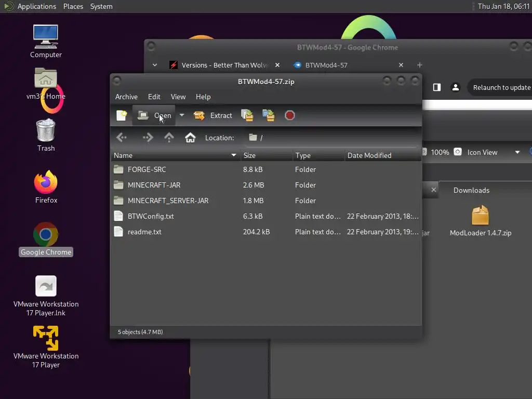Click the Add Files to archive icon

coord(247,115)
